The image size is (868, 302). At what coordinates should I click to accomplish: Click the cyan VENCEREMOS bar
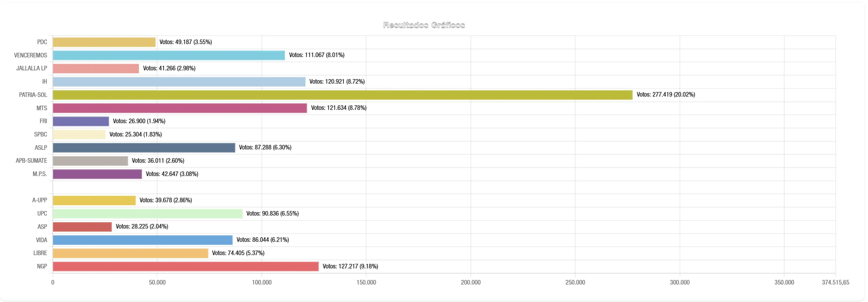[169, 55]
